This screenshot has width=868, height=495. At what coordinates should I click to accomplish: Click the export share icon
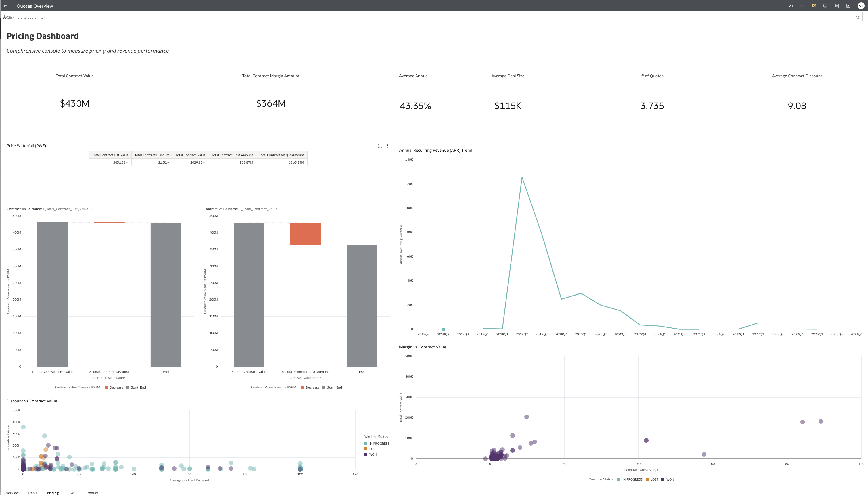click(848, 6)
